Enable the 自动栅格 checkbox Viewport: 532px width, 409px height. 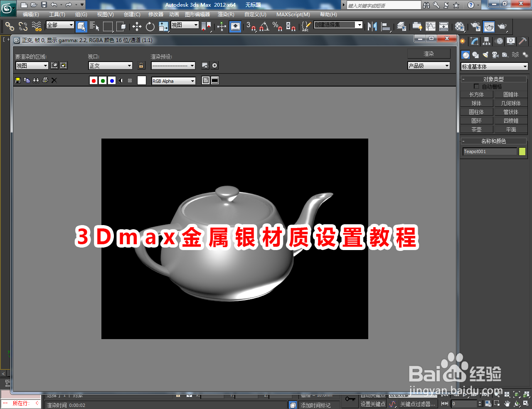pyautogui.click(x=476, y=86)
